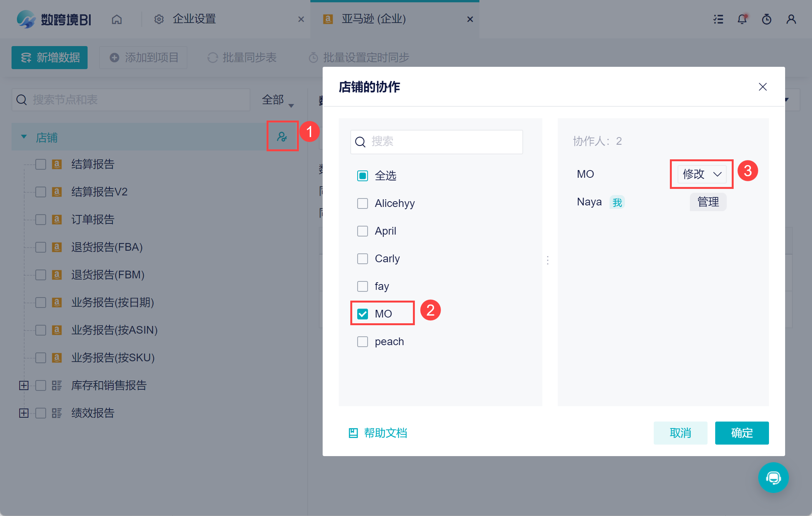Viewport: 812px width, 516px height.
Task: Expand the 库存和销售报告 tree node
Action: tap(24, 385)
